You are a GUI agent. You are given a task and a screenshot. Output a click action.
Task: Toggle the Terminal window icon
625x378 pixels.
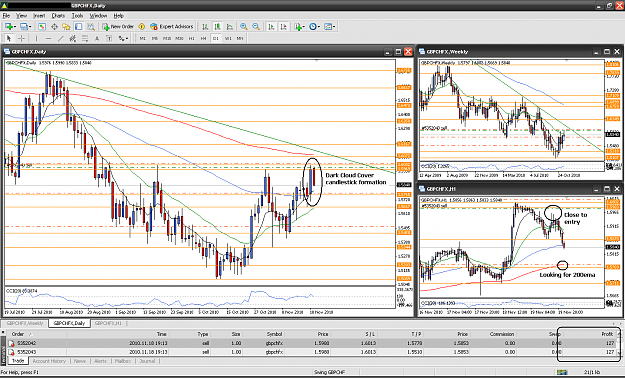79,27
